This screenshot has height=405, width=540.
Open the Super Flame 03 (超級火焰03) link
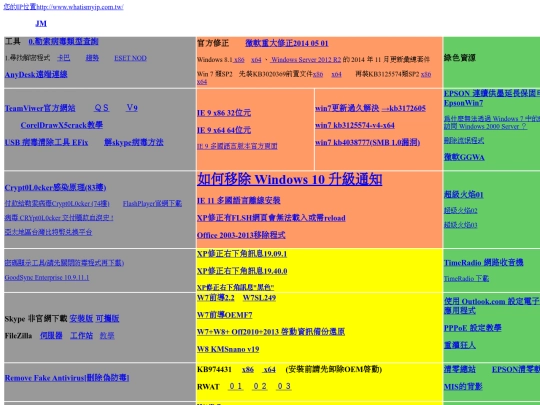pos(461,225)
